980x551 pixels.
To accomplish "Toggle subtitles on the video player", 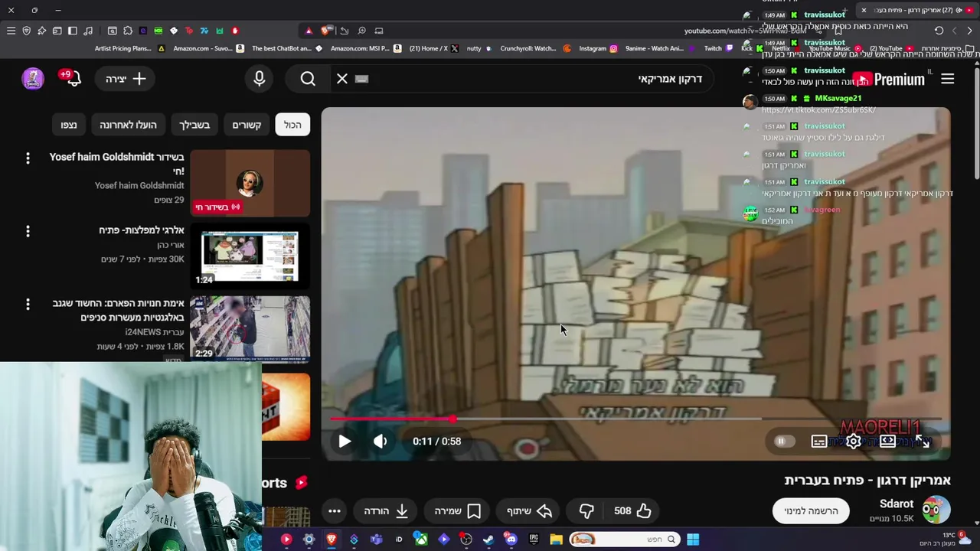I will point(819,442).
